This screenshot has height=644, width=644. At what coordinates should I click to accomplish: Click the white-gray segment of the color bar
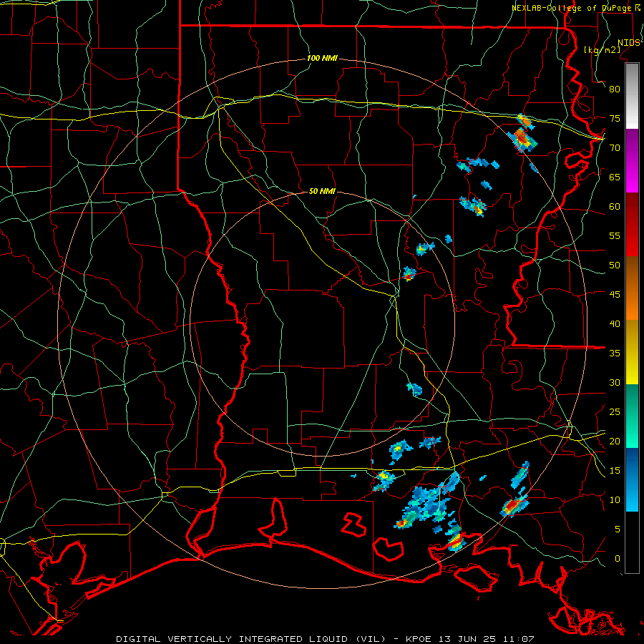tap(632, 97)
